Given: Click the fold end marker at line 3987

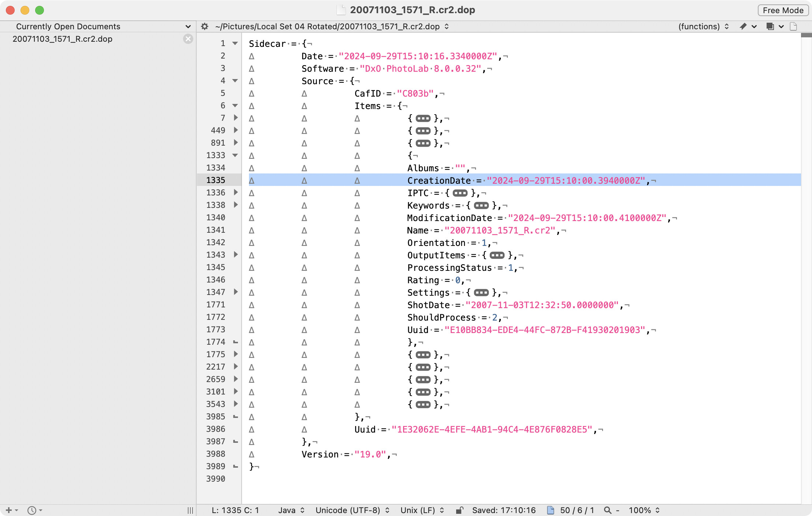Looking at the screenshot, I should tap(235, 442).
